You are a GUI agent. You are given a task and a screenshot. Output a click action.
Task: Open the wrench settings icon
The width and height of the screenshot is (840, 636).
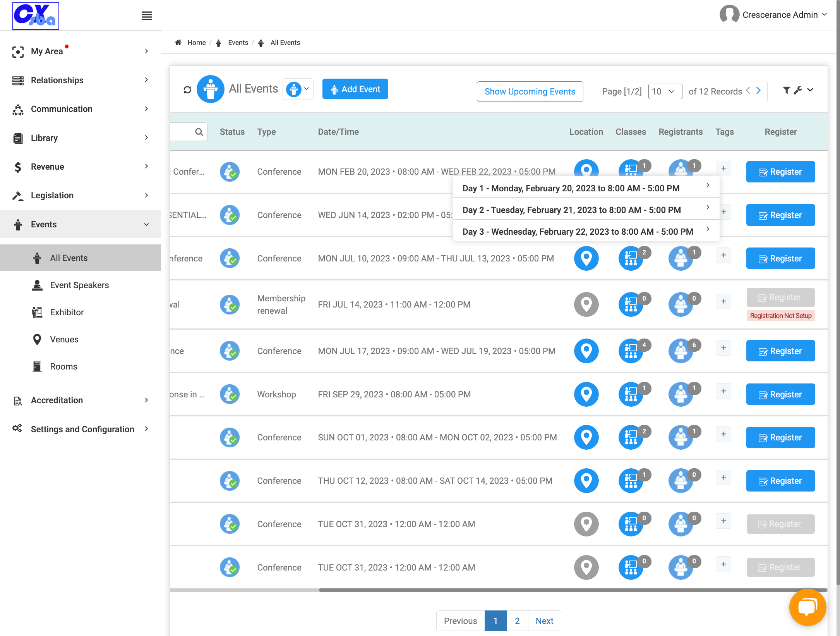pyautogui.click(x=797, y=90)
